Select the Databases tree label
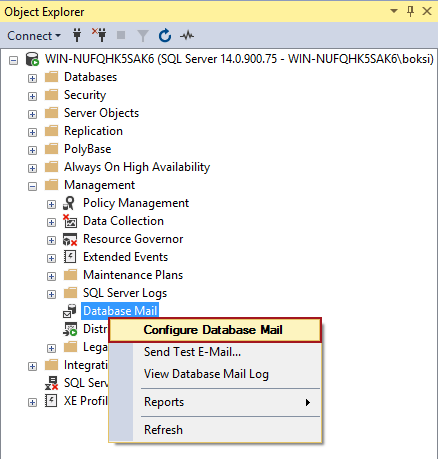 click(x=90, y=77)
